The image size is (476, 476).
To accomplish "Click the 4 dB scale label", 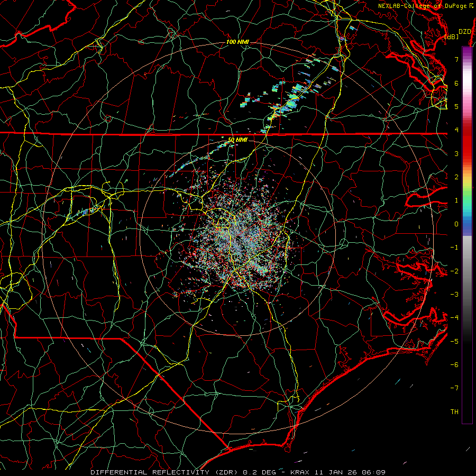I will (456, 130).
